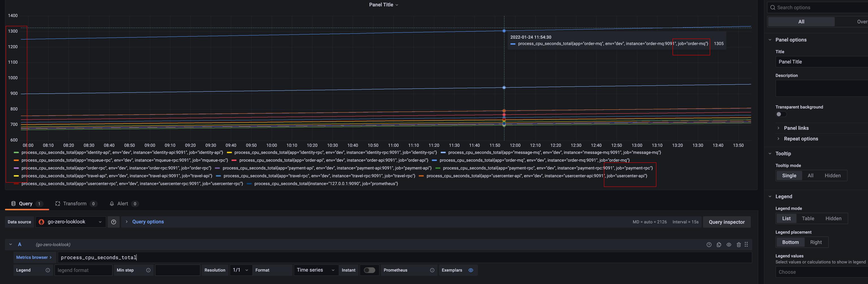Viewport: 868px width, 284px height.
Task: Set Legend mode to Table
Action: (808, 219)
